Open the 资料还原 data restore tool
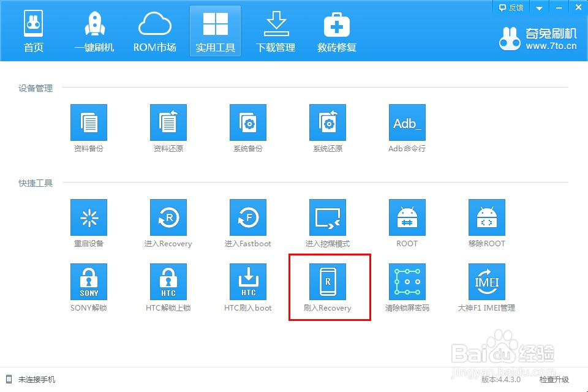This screenshot has width=588, height=392. click(168, 123)
